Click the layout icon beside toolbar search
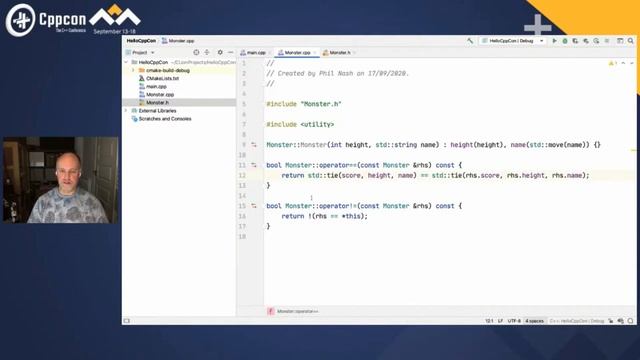The image size is (640, 360). [x=620, y=41]
